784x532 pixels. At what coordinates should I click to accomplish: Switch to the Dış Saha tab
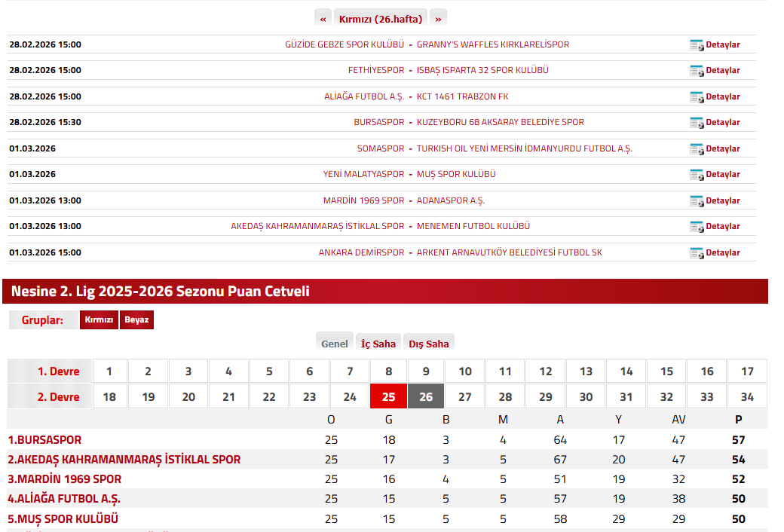pos(429,344)
